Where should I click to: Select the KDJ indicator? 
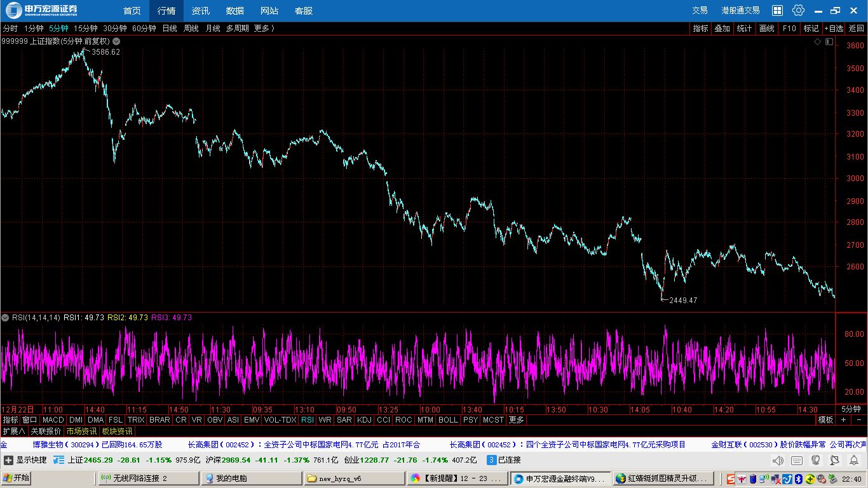tap(364, 420)
